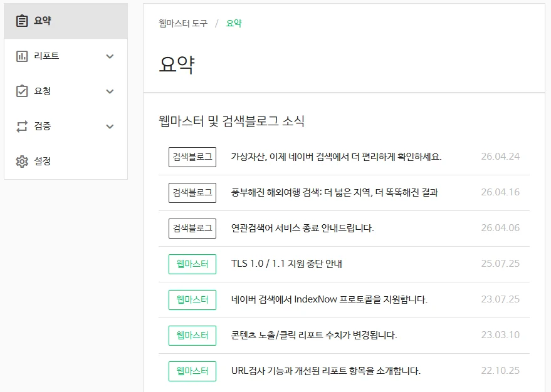Image resolution: width=551 pixels, height=392 pixels.
Task: Open 콘텐츠 노출/클릭 리포트 수치 변경 notice
Action: [x=314, y=335]
